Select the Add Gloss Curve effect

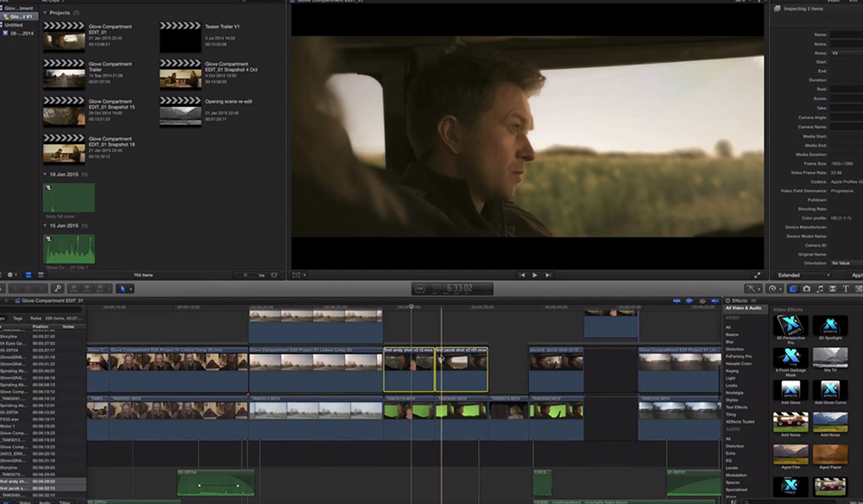pyautogui.click(x=830, y=390)
